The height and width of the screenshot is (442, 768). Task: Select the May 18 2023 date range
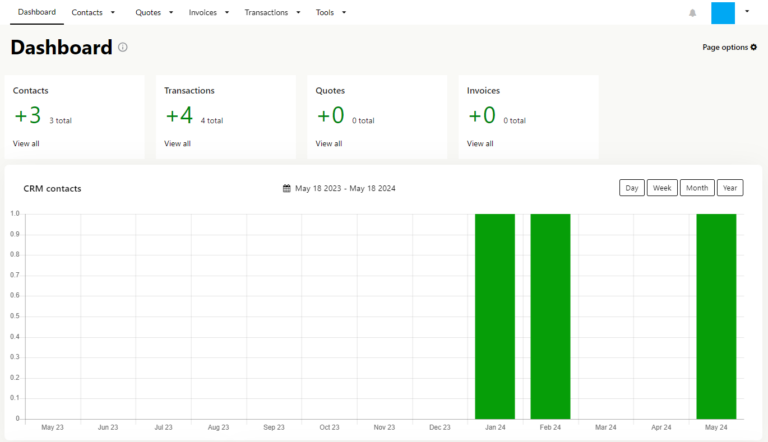(x=345, y=188)
